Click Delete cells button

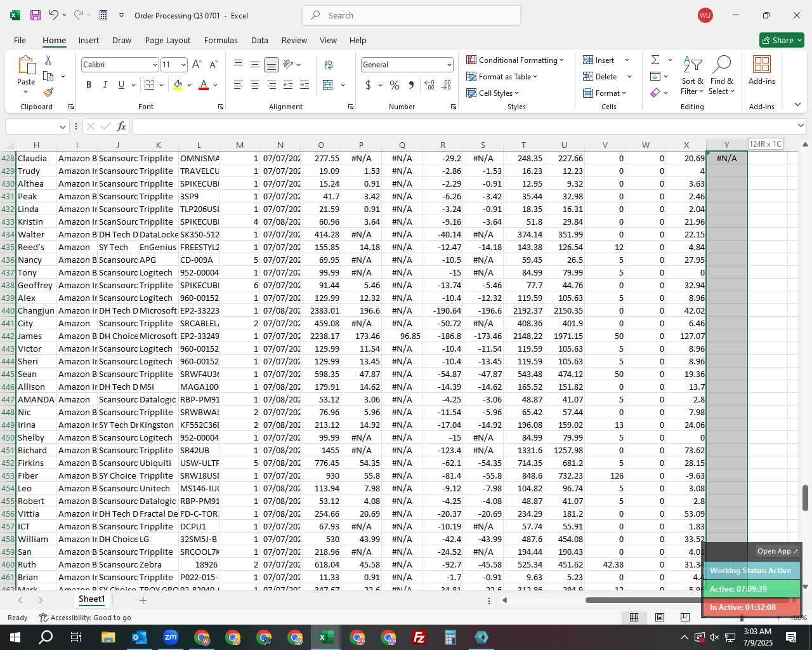[x=599, y=77]
